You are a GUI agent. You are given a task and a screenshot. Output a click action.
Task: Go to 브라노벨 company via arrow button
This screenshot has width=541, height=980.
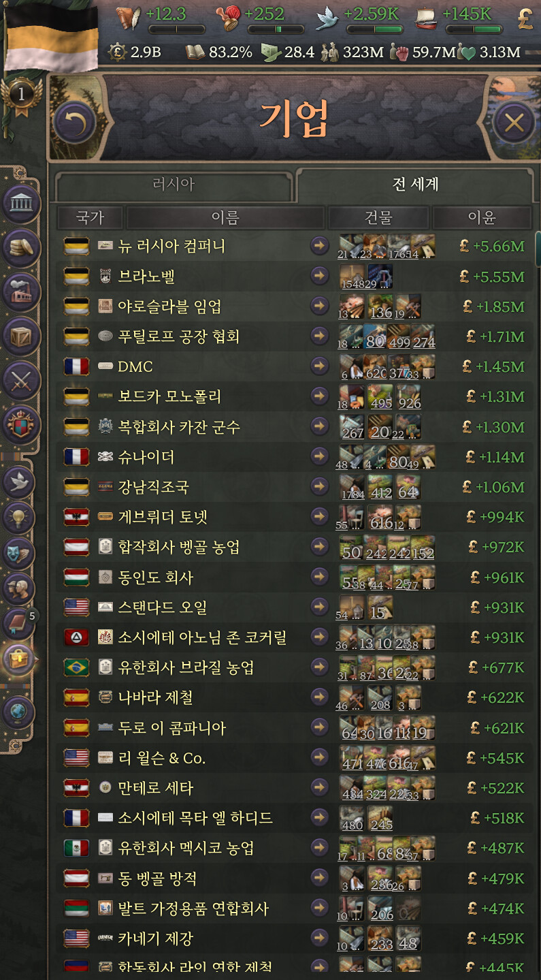point(319,276)
